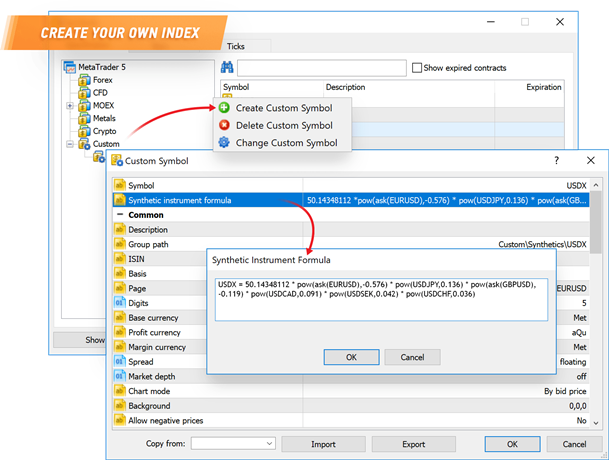609x460 pixels.
Task: Click the red Delete Custom Symbol icon
Action: coord(224,126)
